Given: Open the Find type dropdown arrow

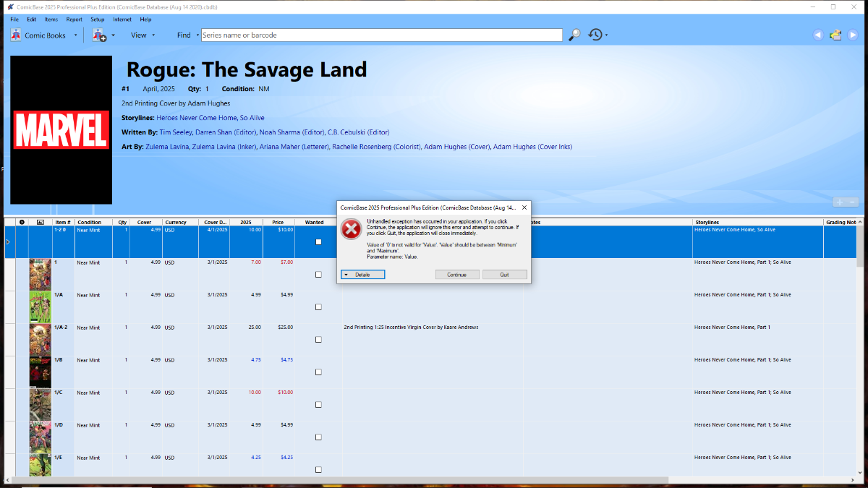Looking at the screenshot, I should pyautogui.click(x=197, y=35).
